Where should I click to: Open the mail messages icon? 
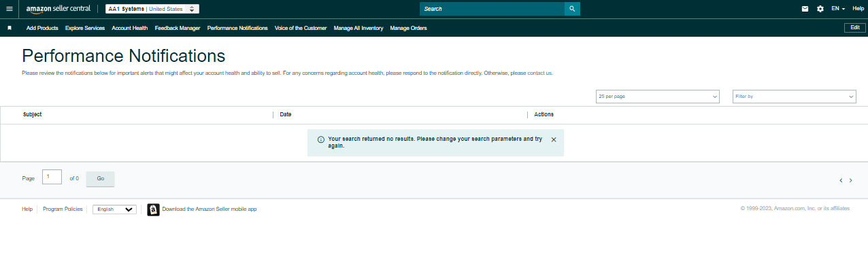pos(805,9)
